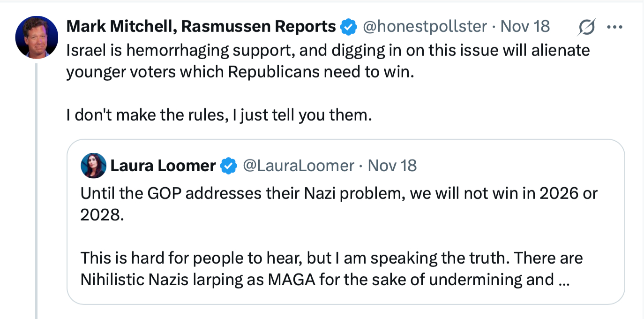Click Laura Loomer's small avatar
Viewport: 644px width, 319px height.
pyautogui.click(x=93, y=166)
